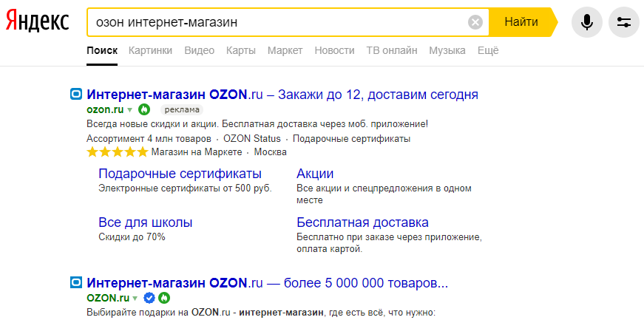Image resolution: width=644 pixels, height=320 pixels.
Task: Click Ozon favicon of second result
Action: [x=75, y=283]
